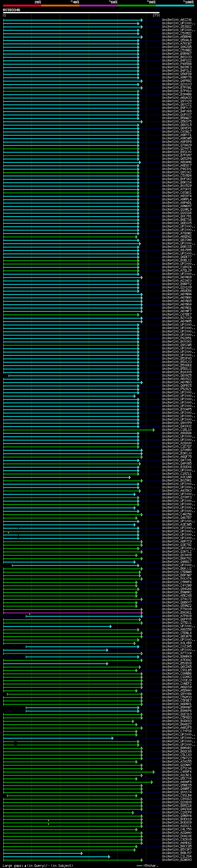197x868 pixels.
Task: Select label UniRef100_Q6DET7
Action: (x=177, y=257)
